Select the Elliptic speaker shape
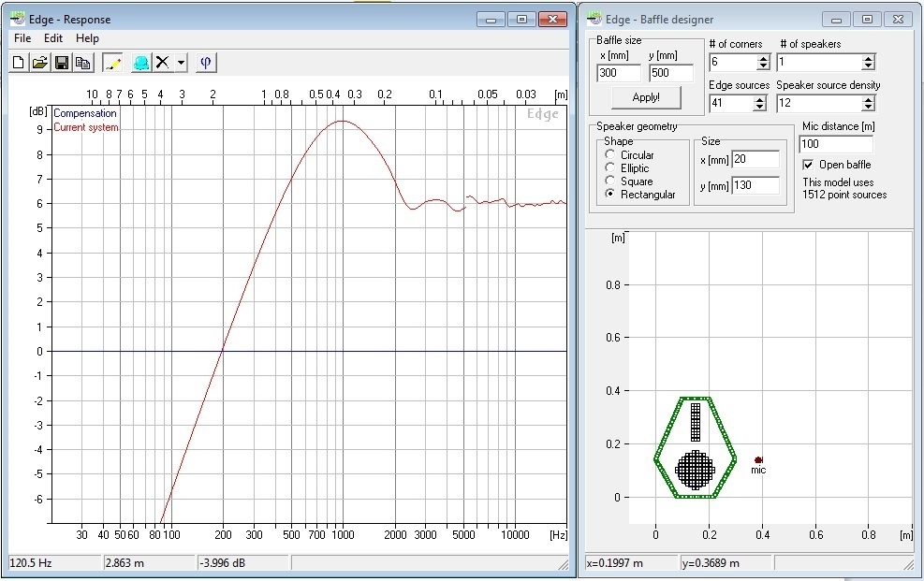The image size is (924, 581). 609,167
